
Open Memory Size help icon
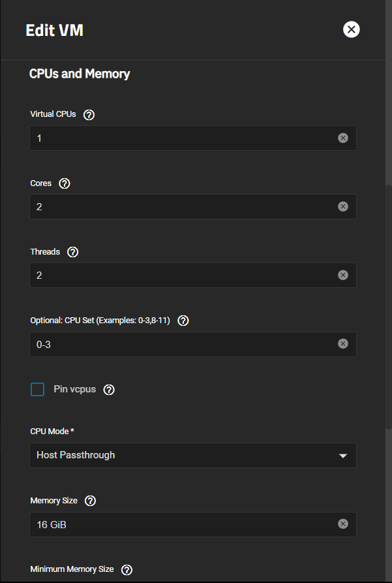coord(90,501)
